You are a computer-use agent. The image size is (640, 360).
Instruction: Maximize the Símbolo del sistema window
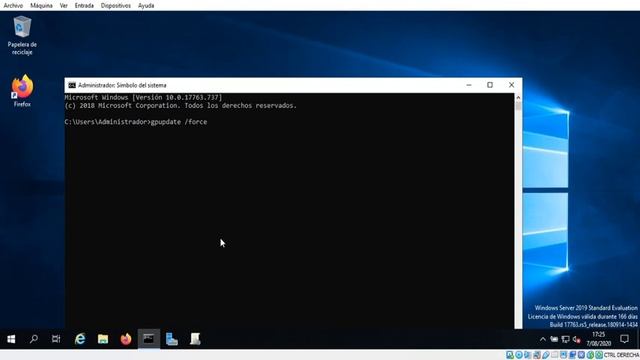point(490,85)
